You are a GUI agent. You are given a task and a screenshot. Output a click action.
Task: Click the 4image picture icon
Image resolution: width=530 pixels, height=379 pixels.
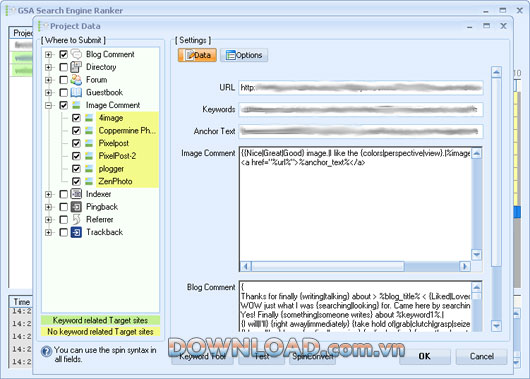89,118
